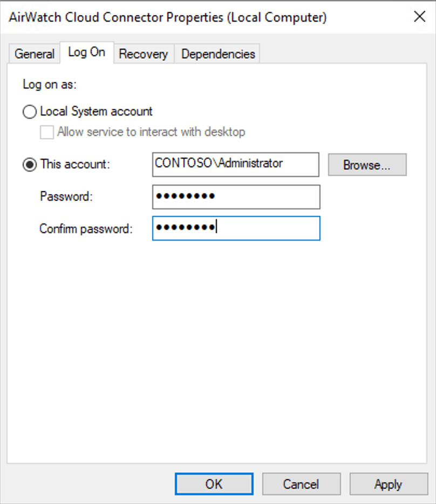Open the Recovery tab

pyautogui.click(x=143, y=54)
